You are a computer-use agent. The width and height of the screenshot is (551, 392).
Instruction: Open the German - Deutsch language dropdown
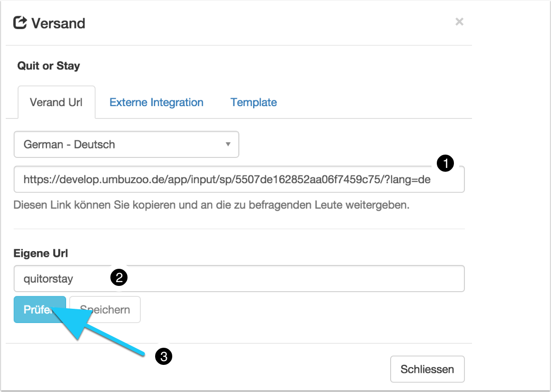pyautogui.click(x=126, y=144)
